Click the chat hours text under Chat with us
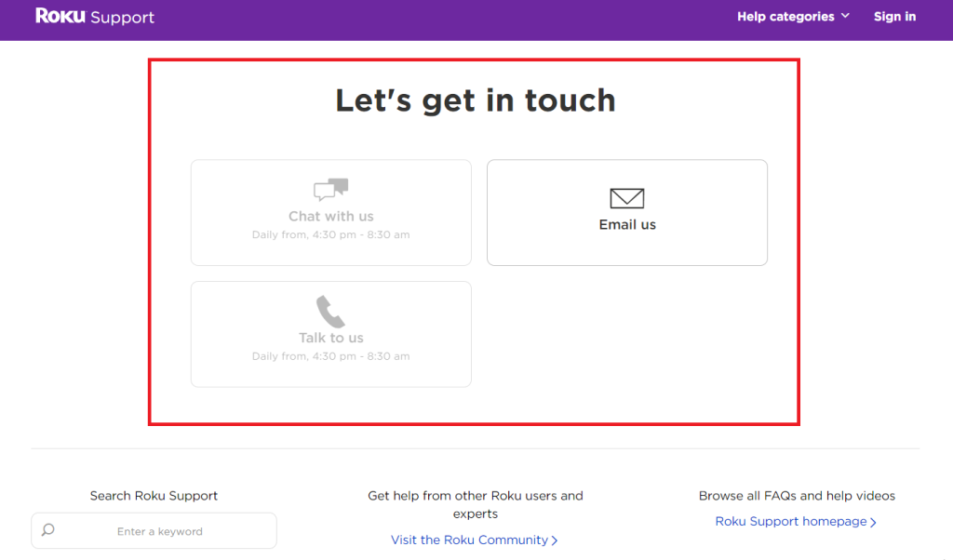Image resolution: width=953 pixels, height=560 pixels. pyautogui.click(x=330, y=235)
